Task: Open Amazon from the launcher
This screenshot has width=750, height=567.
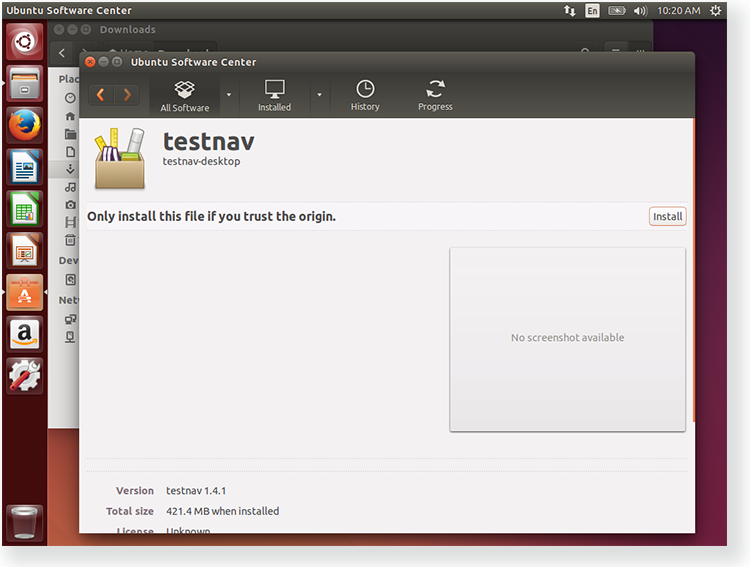Action: (24, 334)
